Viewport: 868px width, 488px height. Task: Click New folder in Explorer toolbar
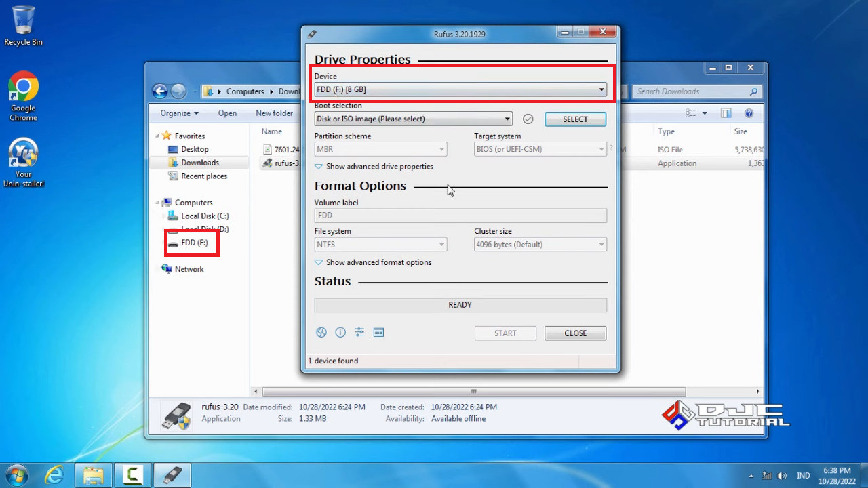(x=274, y=113)
